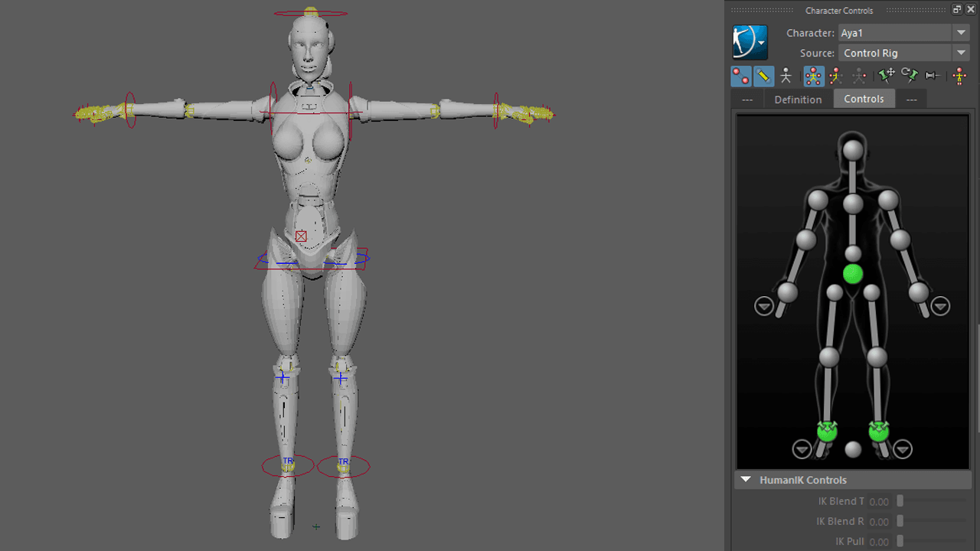Image resolution: width=980 pixels, height=551 pixels.
Task: Show IK effectors only icon
Action: 836,76
